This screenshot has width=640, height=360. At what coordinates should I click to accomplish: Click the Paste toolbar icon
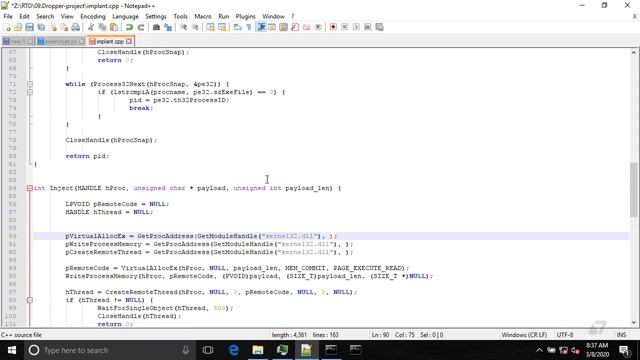(114, 27)
